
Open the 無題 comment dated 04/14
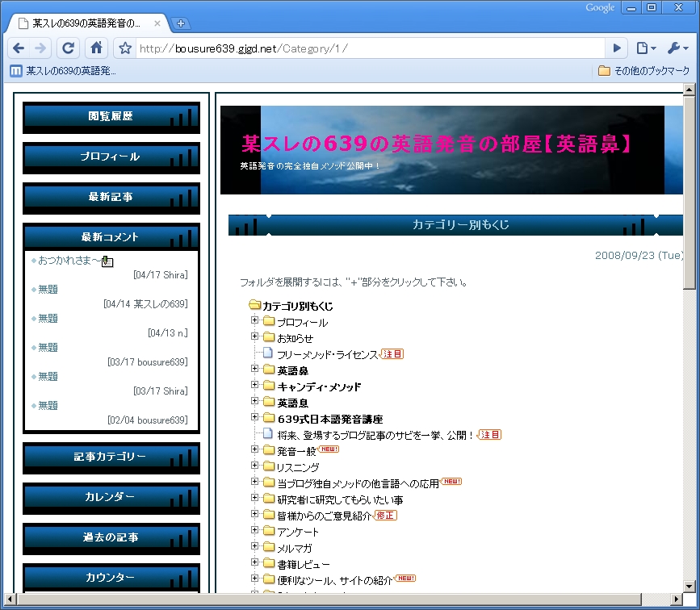click(48, 289)
